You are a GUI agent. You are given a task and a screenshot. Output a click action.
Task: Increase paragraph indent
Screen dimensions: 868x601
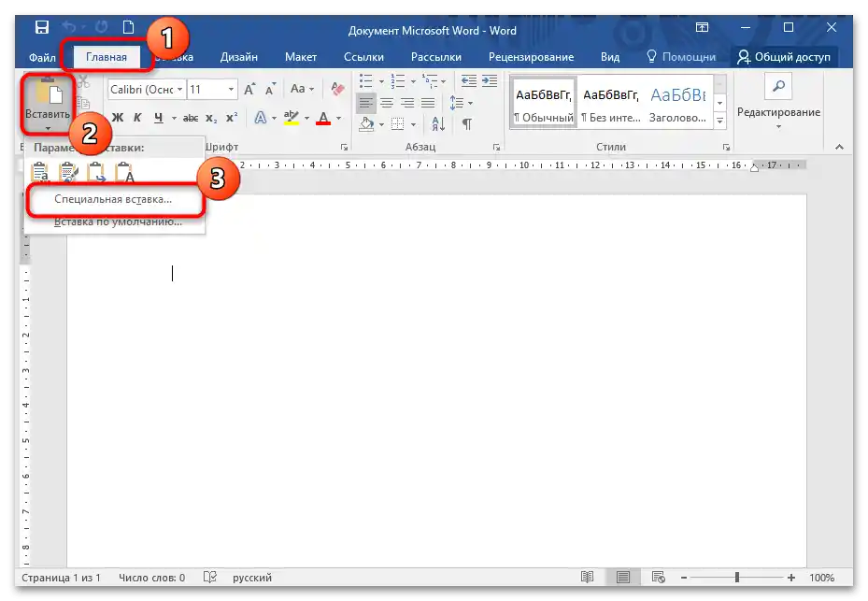(490, 81)
